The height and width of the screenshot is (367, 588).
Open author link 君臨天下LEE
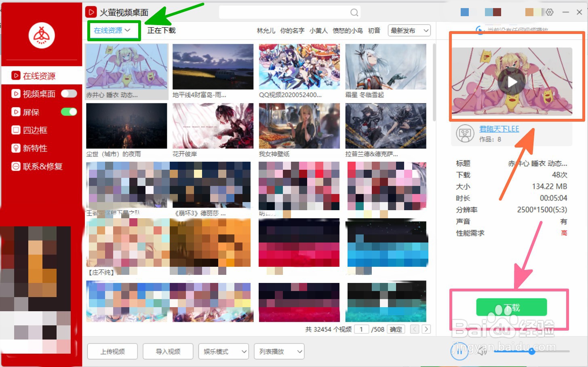tap(499, 129)
